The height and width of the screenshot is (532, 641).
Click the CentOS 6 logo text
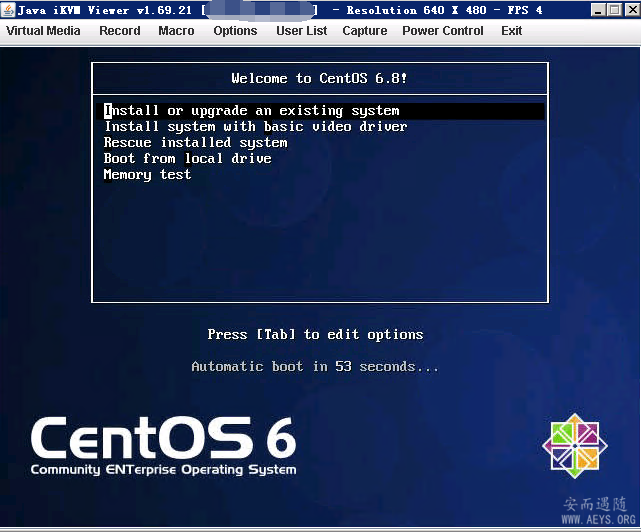(164, 438)
